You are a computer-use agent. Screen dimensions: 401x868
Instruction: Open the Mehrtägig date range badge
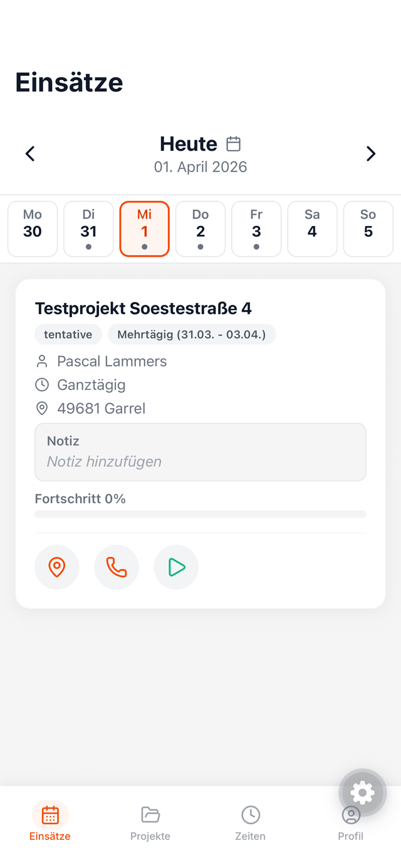192,334
